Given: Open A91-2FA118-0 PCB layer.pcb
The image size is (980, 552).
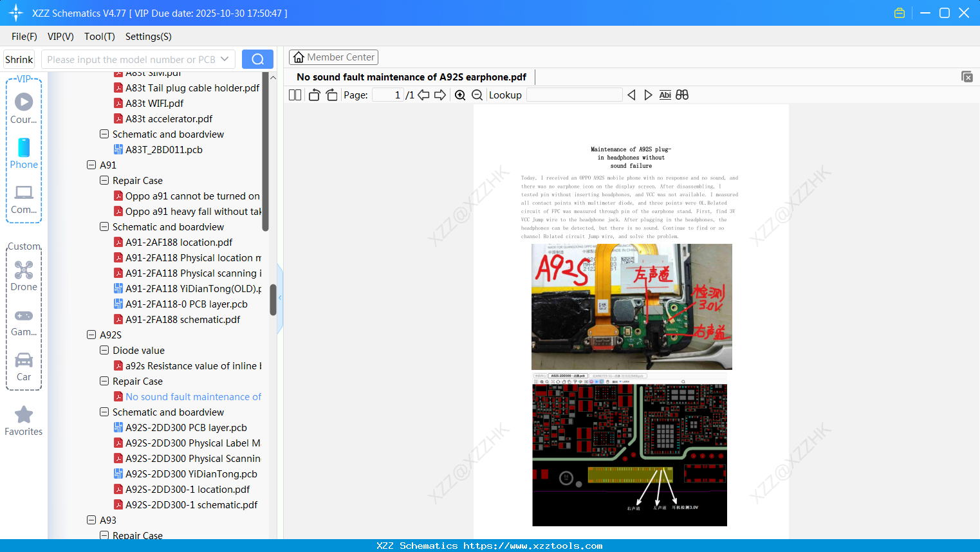Looking at the screenshot, I should pyautogui.click(x=181, y=304).
